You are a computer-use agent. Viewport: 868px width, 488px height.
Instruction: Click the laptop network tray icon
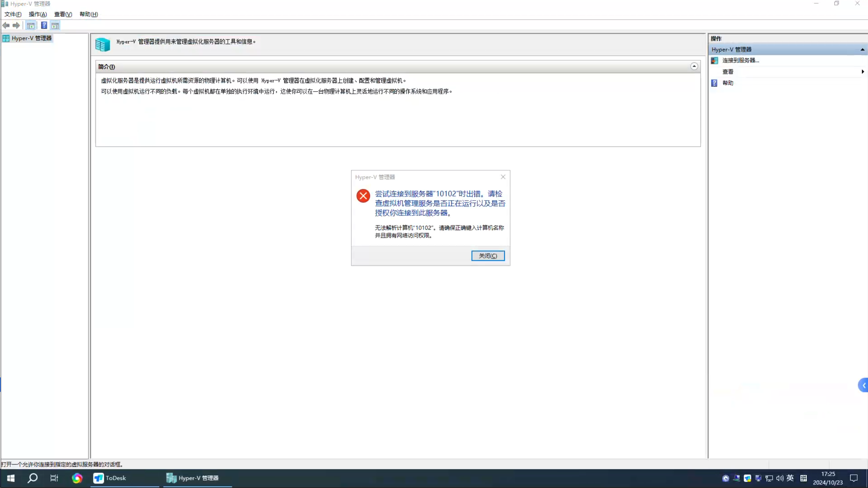click(x=736, y=478)
